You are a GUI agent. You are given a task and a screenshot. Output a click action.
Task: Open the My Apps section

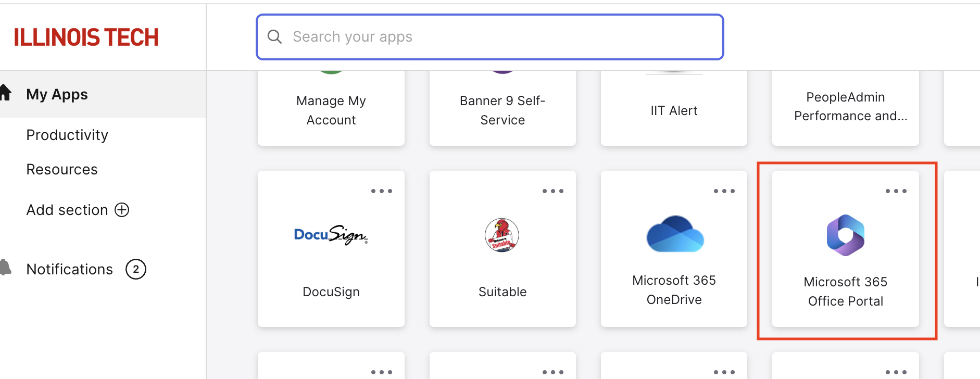point(103,94)
